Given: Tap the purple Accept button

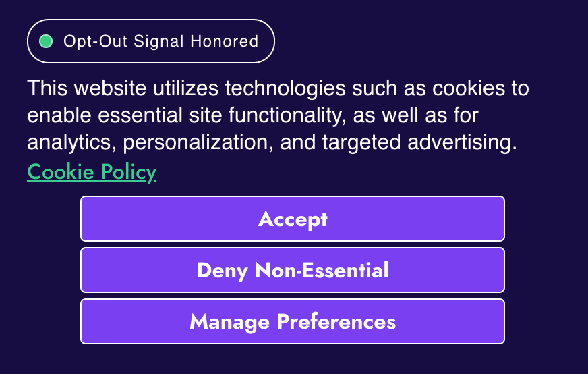Looking at the screenshot, I should click(293, 219).
